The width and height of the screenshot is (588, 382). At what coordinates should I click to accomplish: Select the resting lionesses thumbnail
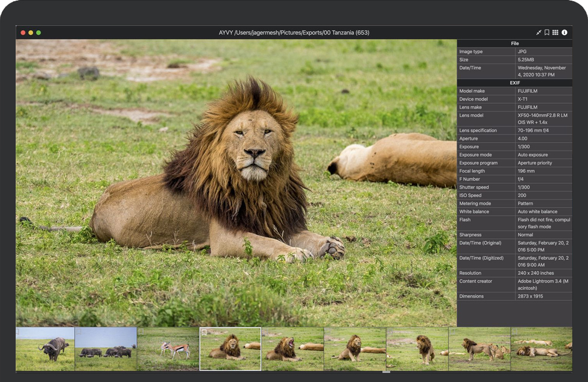pos(541,349)
